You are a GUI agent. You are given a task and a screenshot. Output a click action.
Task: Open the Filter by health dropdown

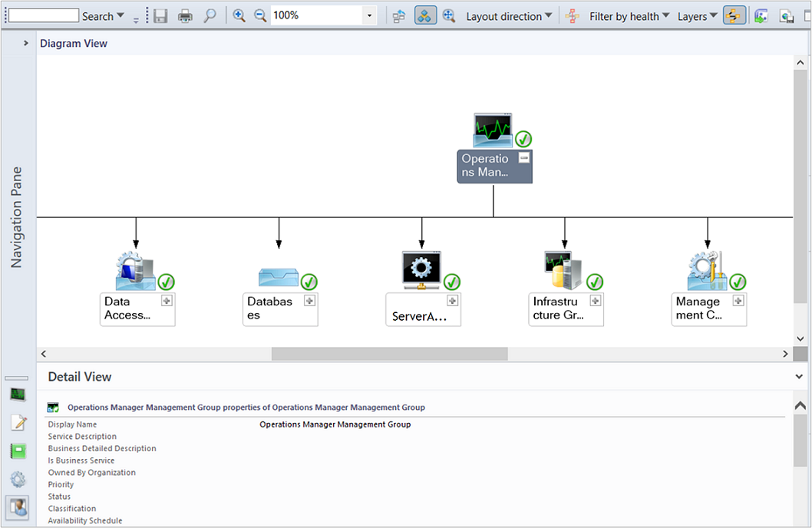(629, 17)
